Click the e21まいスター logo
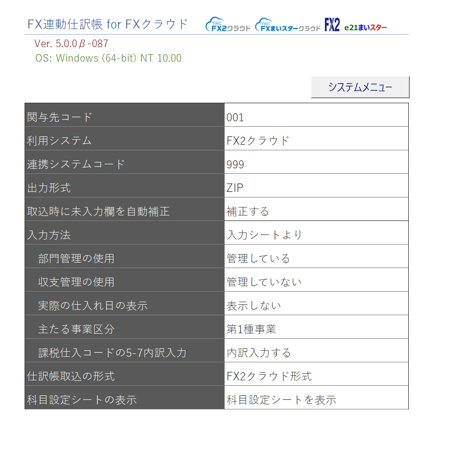476x453 pixels. [x=366, y=28]
